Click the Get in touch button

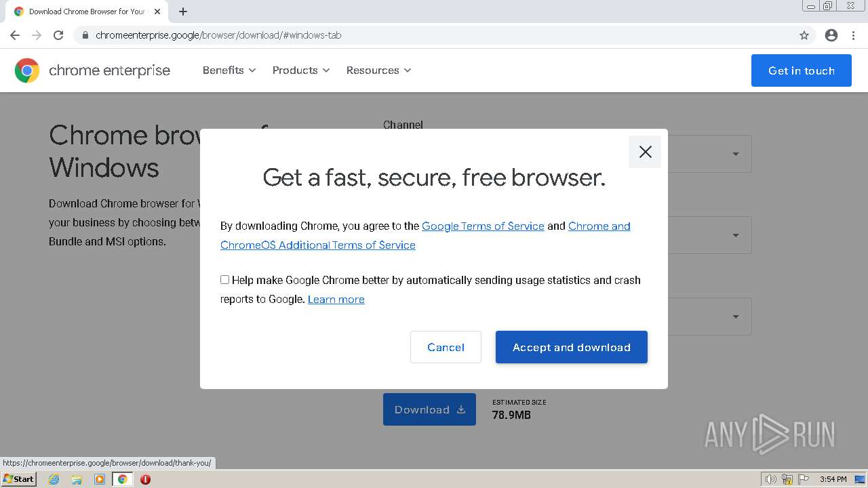coord(802,70)
